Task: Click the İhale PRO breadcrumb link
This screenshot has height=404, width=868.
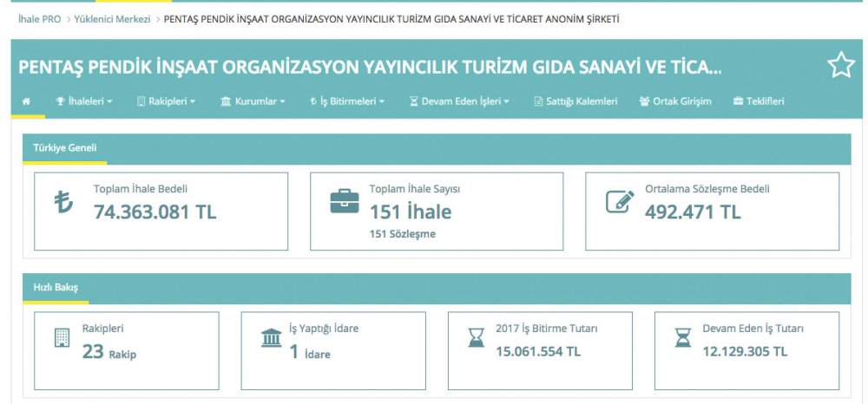Action: pos(39,19)
